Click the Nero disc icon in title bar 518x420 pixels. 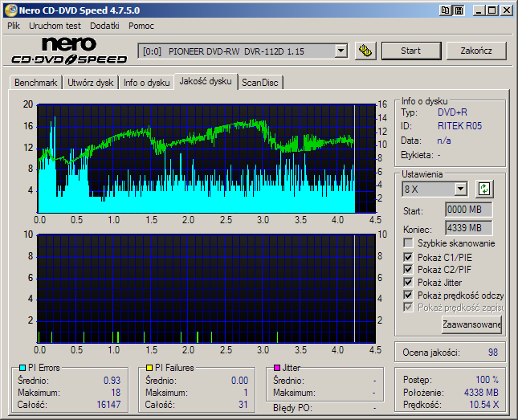pyautogui.click(x=10, y=10)
